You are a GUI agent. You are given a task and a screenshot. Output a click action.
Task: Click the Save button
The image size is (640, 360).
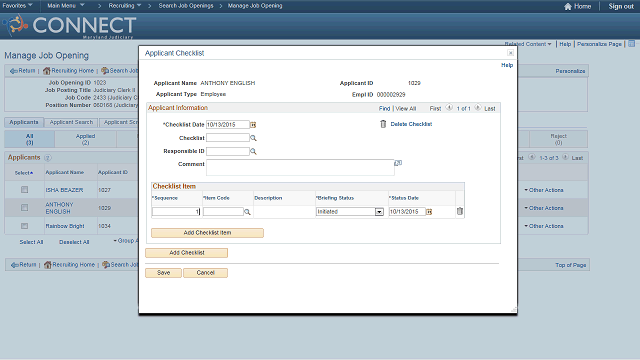[163, 273]
